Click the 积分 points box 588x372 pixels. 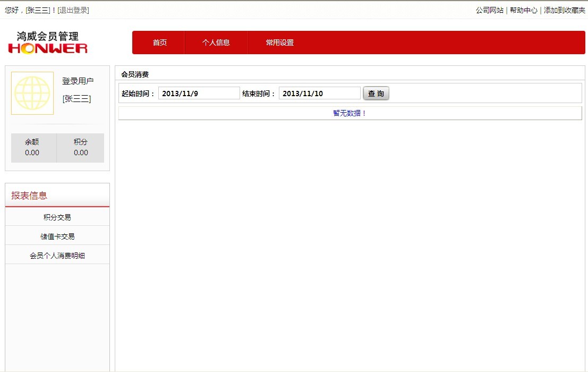coord(81,147)
